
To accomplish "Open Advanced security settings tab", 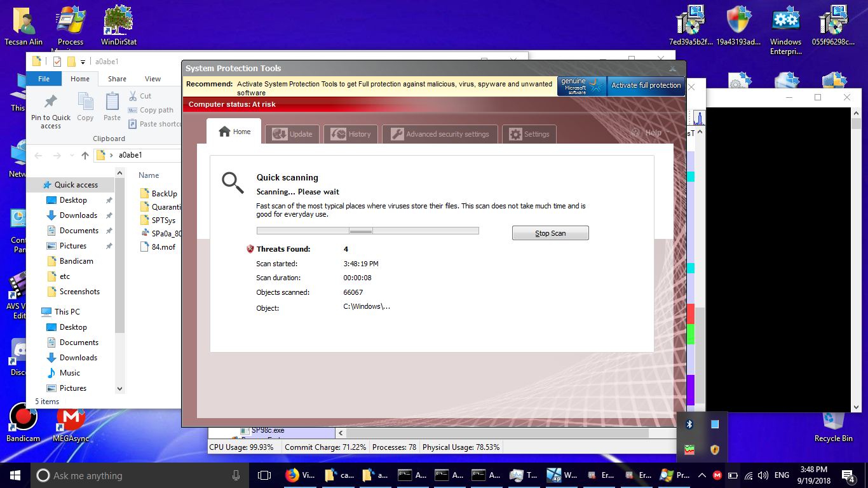I will point(440,134).
